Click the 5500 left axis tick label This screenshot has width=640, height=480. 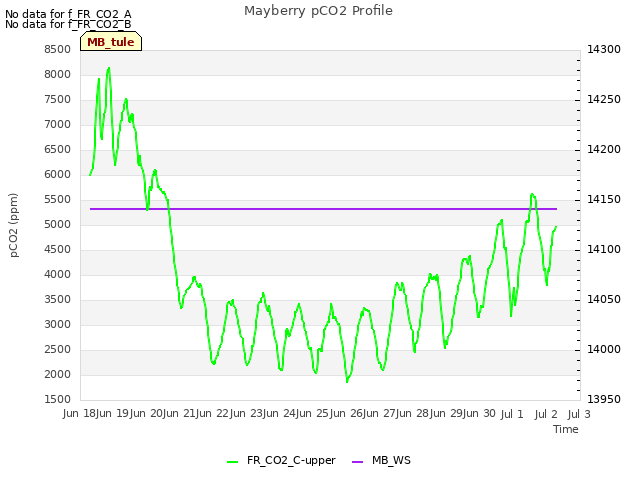58,200
